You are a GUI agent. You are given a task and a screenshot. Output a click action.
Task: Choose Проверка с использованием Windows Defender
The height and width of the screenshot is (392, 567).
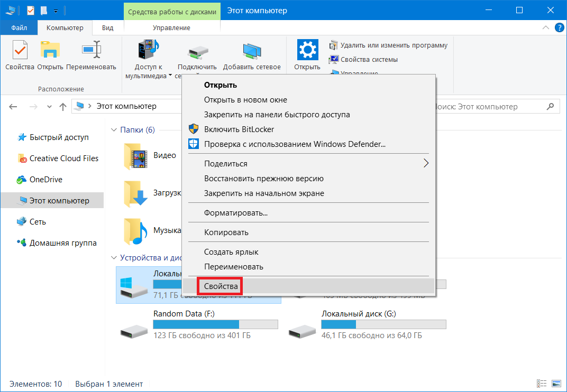point(308,144)
